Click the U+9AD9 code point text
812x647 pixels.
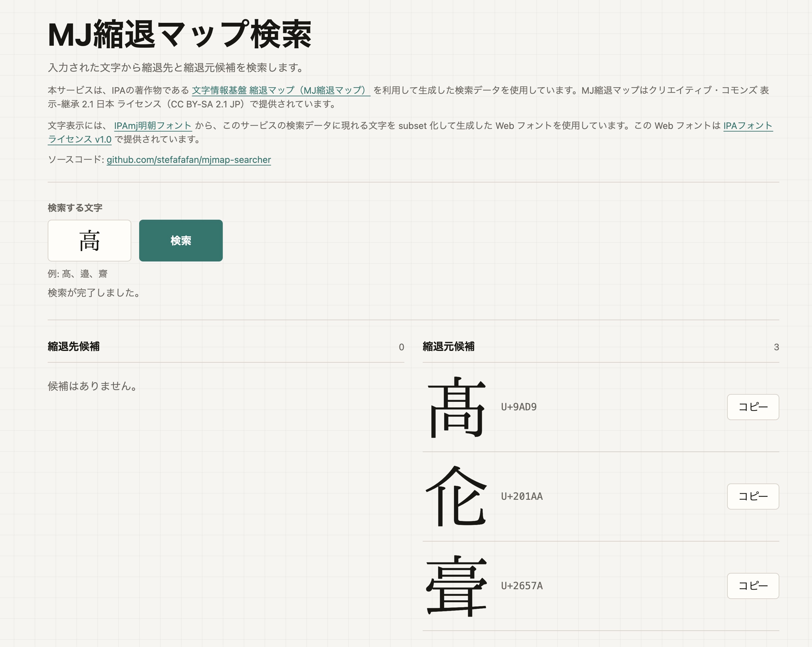point(519,407)
